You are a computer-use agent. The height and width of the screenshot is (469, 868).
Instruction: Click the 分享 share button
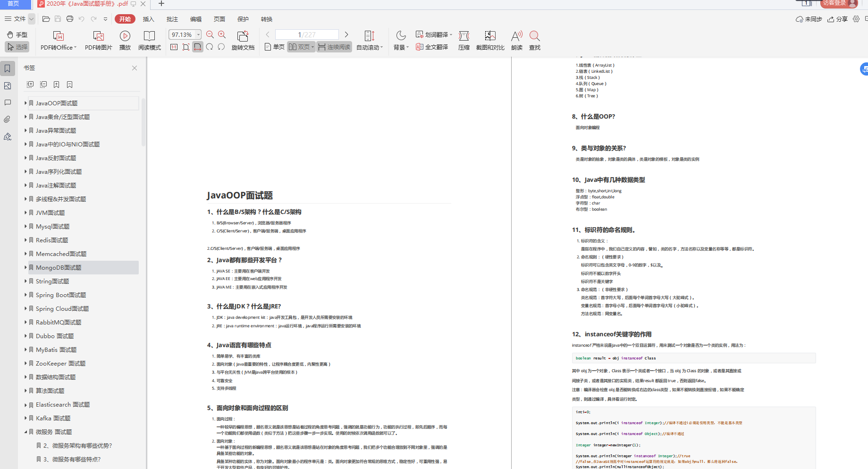coord(837,19)
